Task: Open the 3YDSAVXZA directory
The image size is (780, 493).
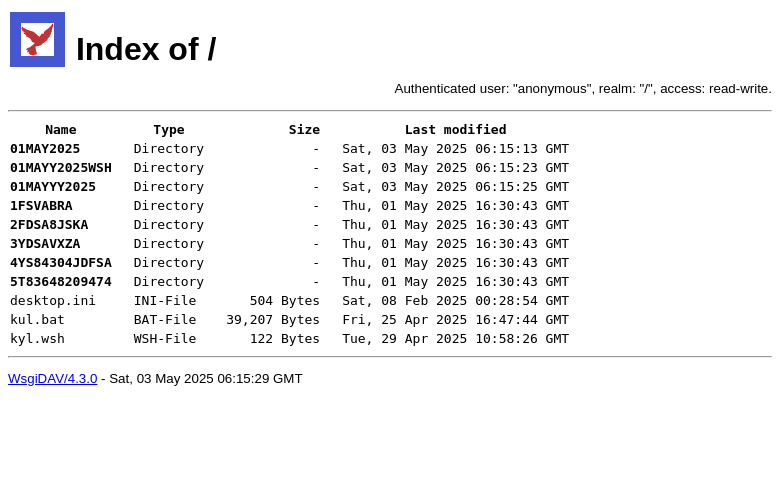Action: click(x=45, y=243)
